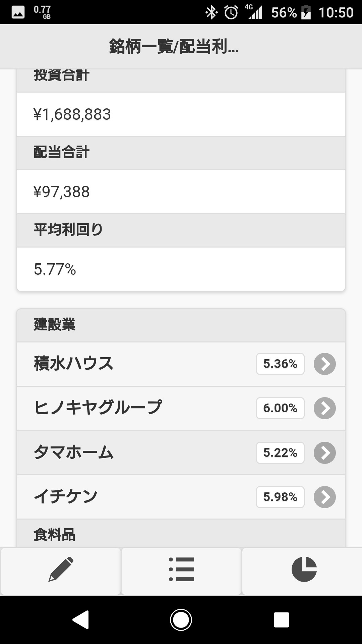This screenshot has width=362, height=644.
Task: Open the list view icon
Action: click(181, 569)
